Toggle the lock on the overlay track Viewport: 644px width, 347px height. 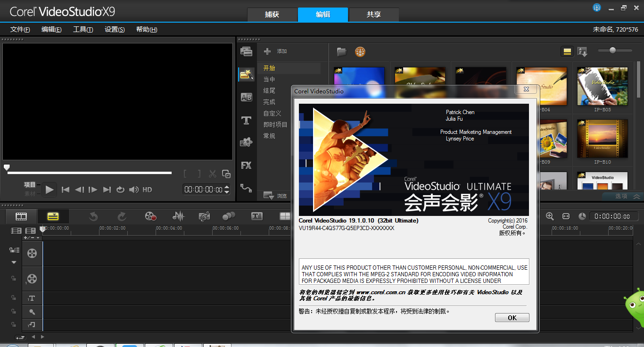pyautogui.click(x=14, y=279)
